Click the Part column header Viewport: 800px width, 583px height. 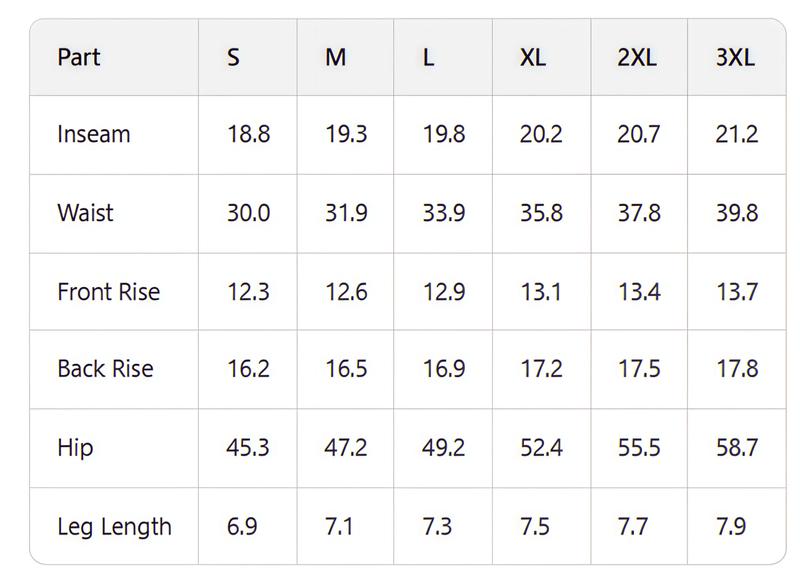tap(79, 57)
